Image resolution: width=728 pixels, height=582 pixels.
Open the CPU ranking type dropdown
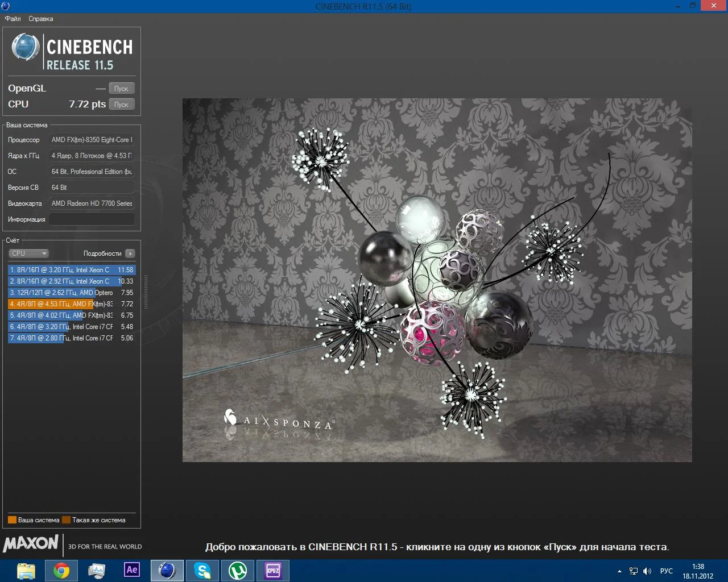tap(28, 253)
